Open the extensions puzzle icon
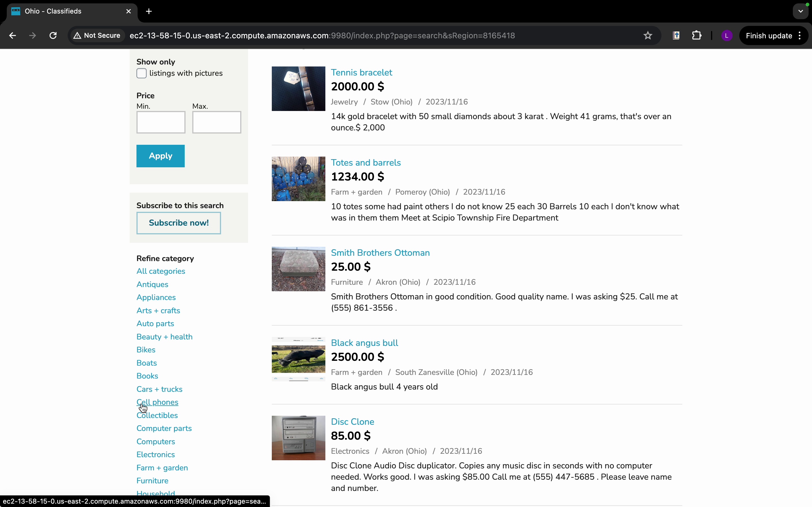The width and height of the screenshot is (812, 507). point(697,35)
